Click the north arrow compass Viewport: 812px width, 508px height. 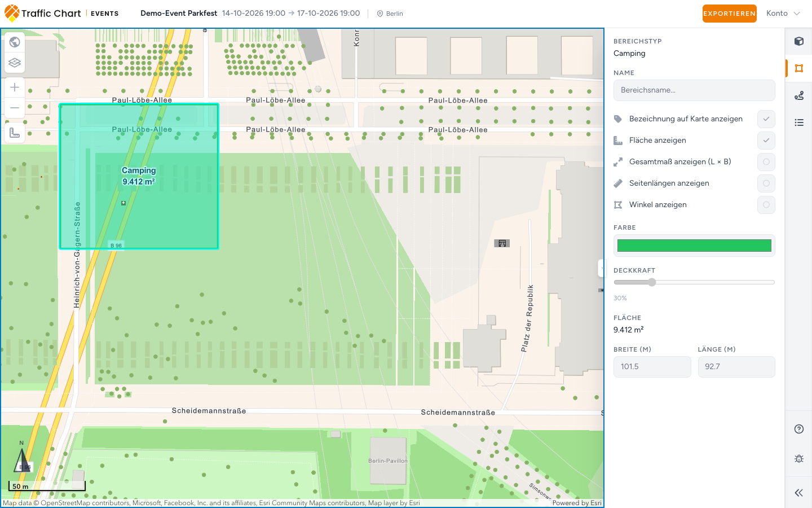point(22,457)
